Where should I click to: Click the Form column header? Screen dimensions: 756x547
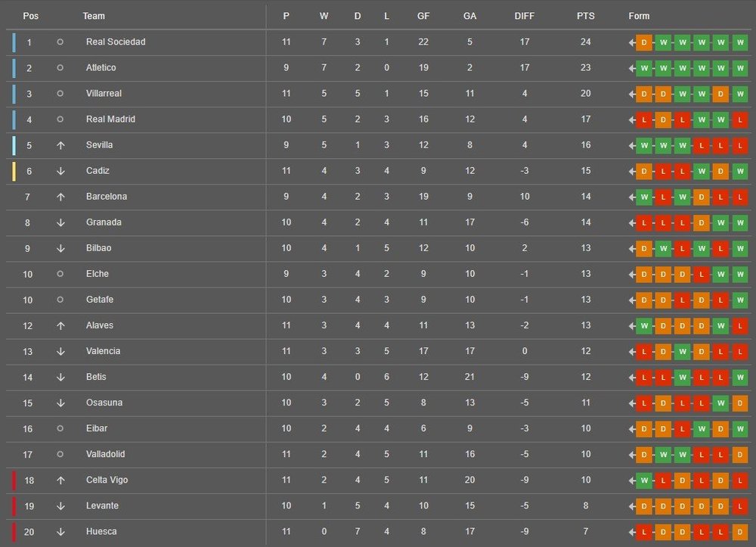[639, 16]
